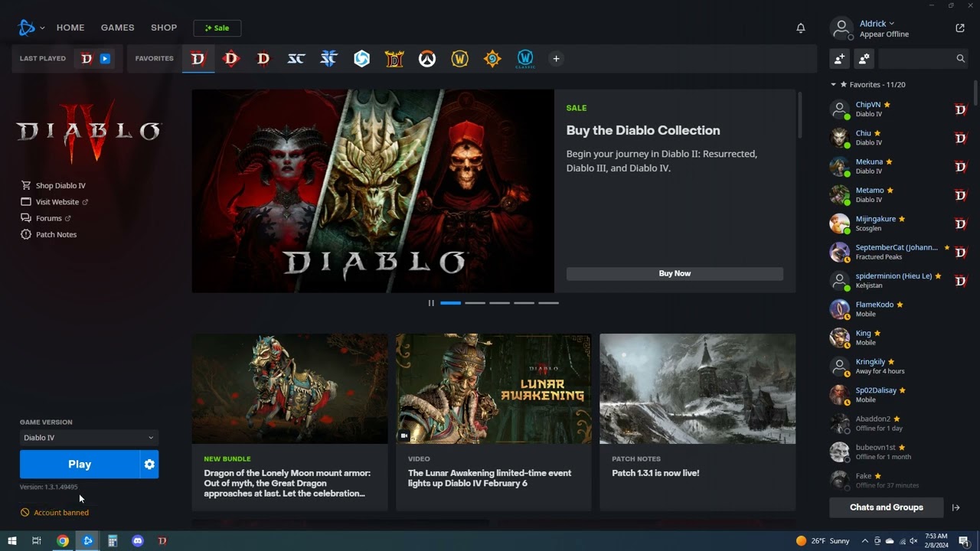
Task: Open the Lonely Moon mount armor bundle card
Action: 289,422
